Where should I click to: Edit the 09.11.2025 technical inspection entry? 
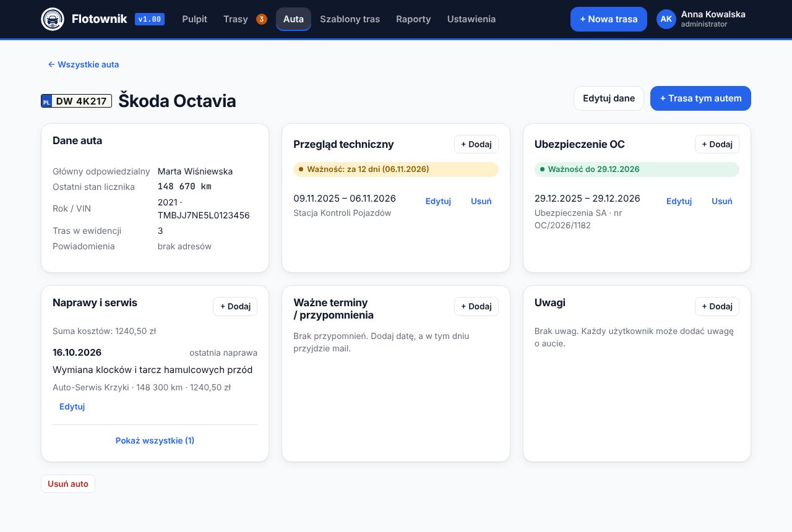(438, 201)
